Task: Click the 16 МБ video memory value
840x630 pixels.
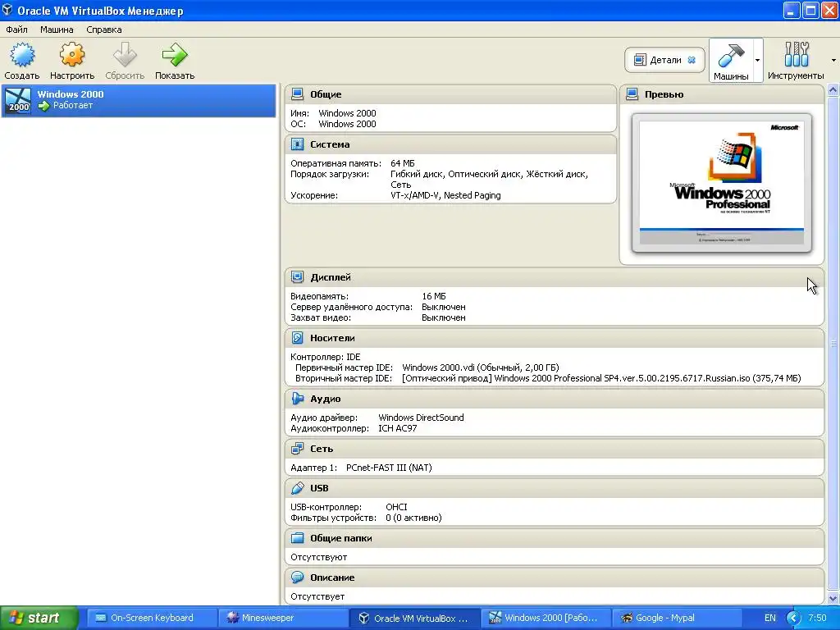Action: [434, 296]
